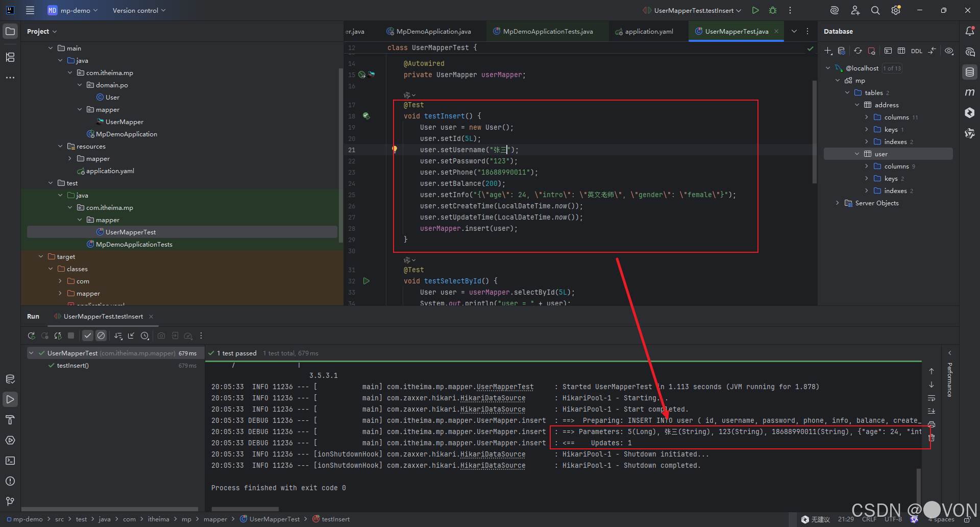
Task: Open the Version control menu
Action: coord(139,10)
